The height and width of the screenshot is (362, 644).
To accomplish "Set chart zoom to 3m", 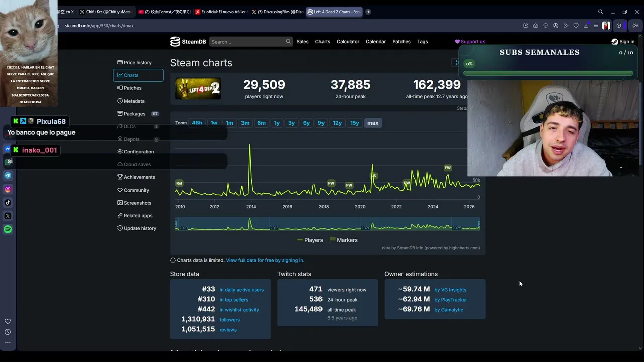I will point(245,123).
